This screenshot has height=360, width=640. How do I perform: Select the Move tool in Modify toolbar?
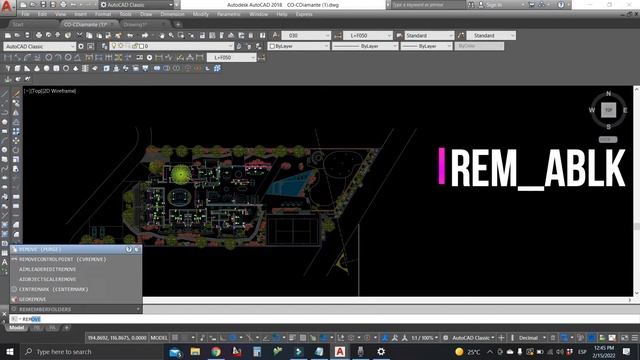pyautogui.click(x=16, y=141)
